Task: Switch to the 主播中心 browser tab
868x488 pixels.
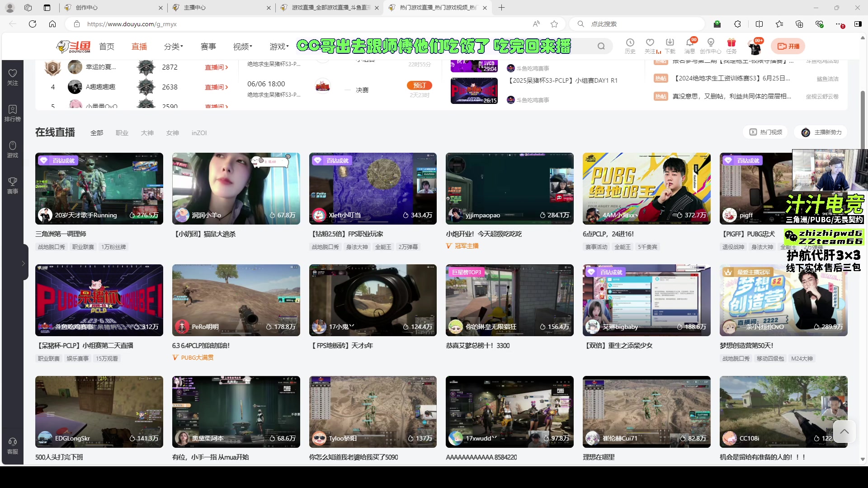Action: pos(221,8)
